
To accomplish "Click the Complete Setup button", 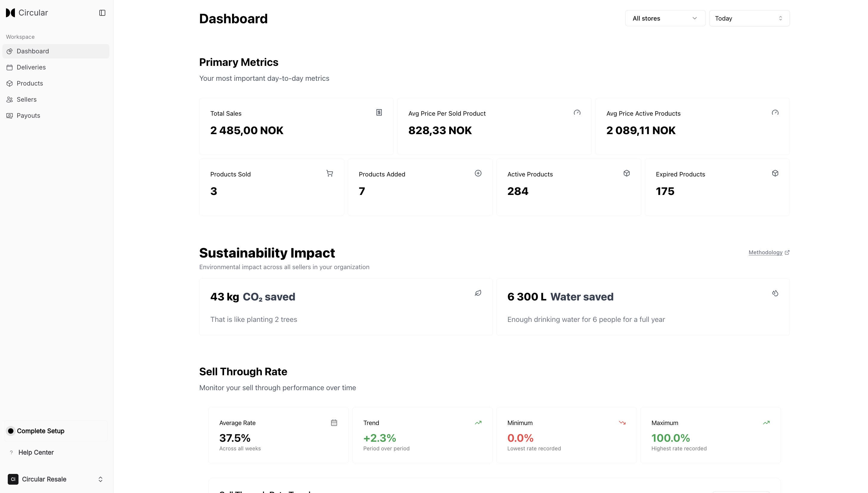I will pyautogui.click(x=41, y=431).
